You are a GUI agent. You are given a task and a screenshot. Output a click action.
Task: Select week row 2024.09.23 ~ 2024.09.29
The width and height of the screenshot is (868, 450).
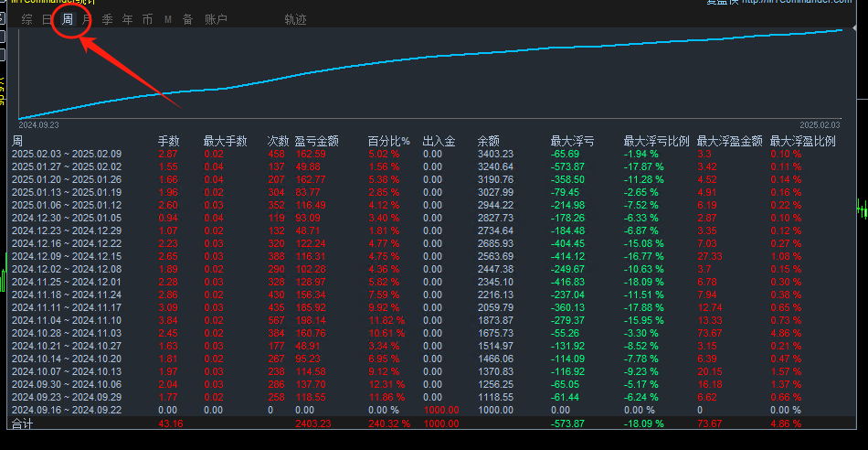click(433, 397)
